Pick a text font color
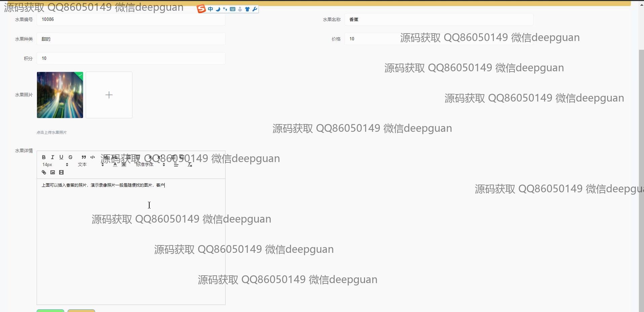Screen dimensions: 644x312 click(x=115, y=164)
